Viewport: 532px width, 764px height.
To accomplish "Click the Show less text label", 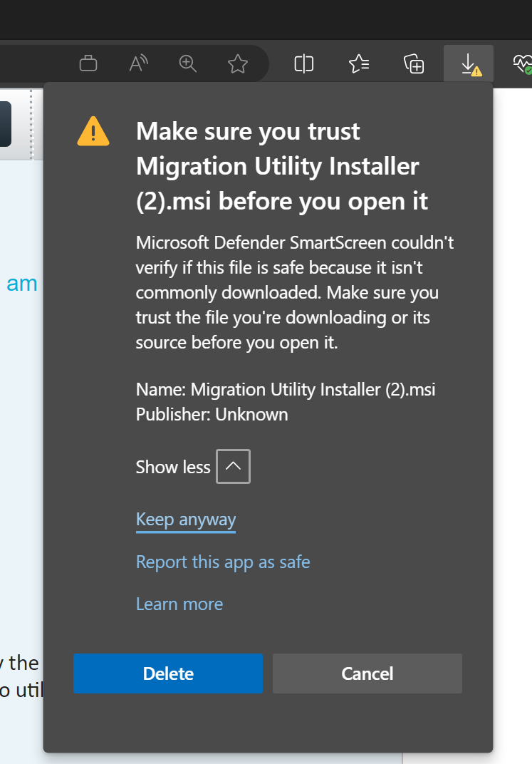I will 173,468.
